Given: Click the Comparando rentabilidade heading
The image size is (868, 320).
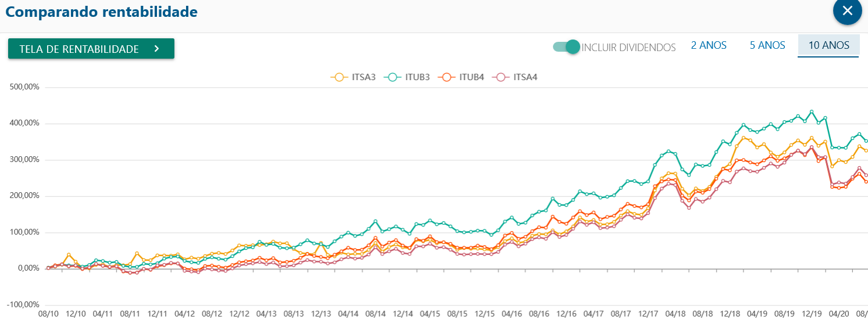Looking at the screenshot, I should point(102,12).
